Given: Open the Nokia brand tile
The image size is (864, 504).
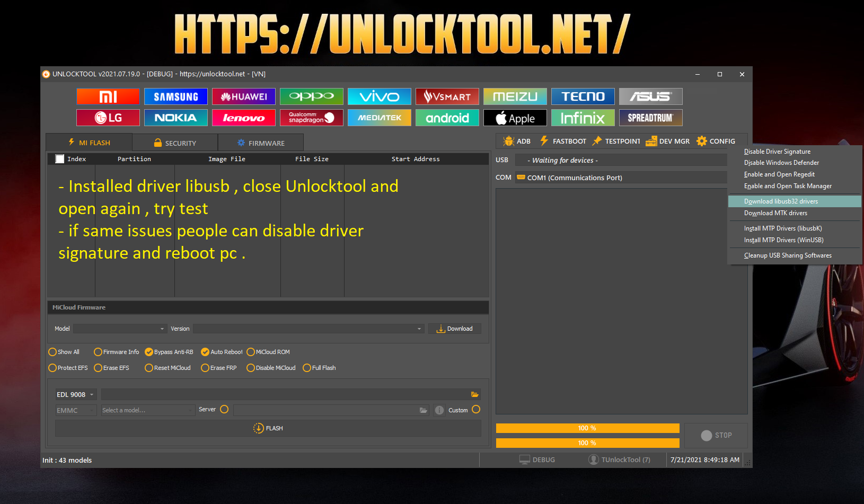Looking at the screenshot, I should click(x=176, y=118).
